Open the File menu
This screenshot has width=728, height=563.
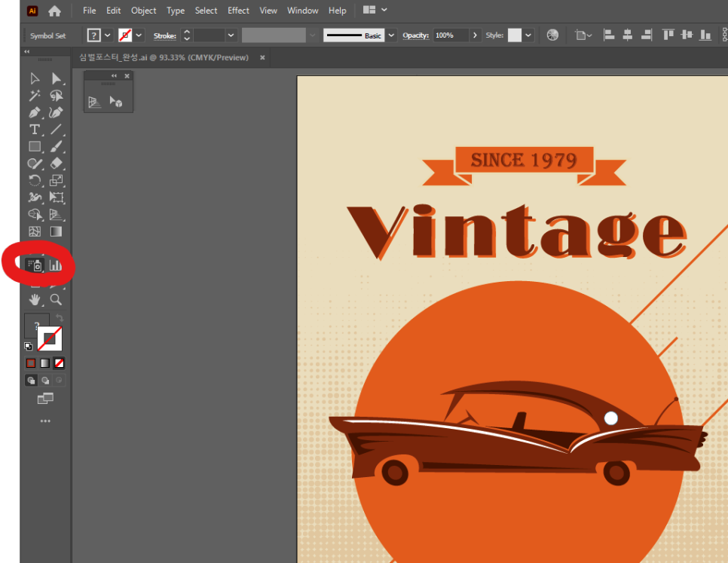tap(89, 11)
